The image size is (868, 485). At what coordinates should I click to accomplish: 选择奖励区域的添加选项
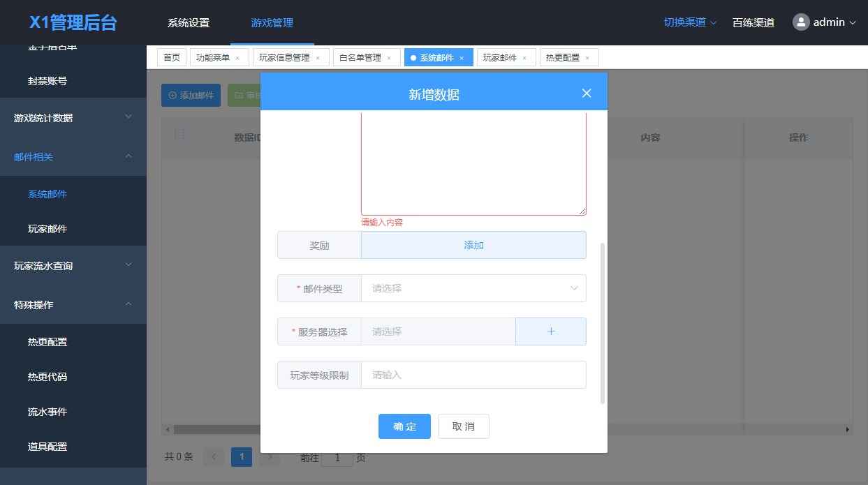[473, 245]
